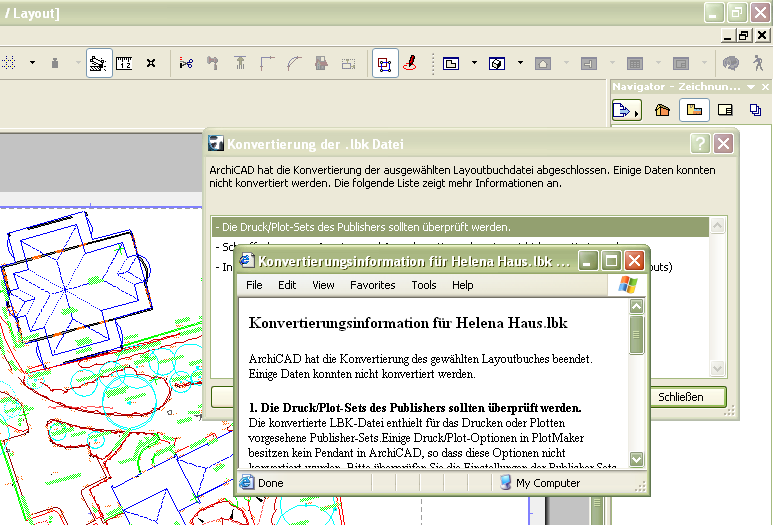Toggle the ruler measure tool icon
Image resolution: width=773 pixels, height=525 pixels.
pos(125,63)
